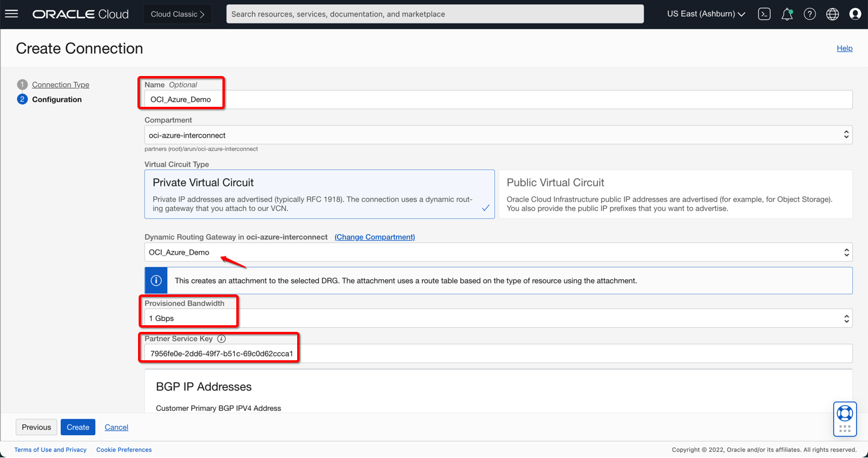
Task: Open the floating support lifebuoy widget
Action: [x=845, y=419]
